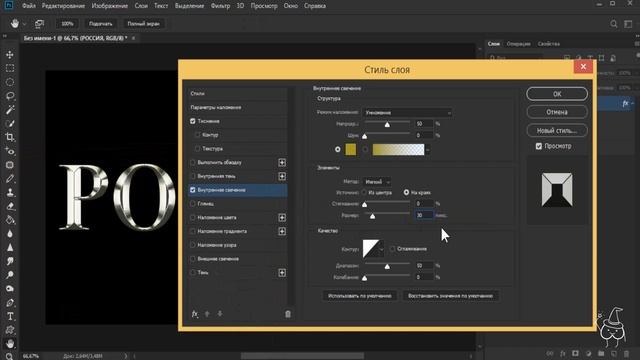
Task: Select the Eraser tool
Action: tap(10, 206)
